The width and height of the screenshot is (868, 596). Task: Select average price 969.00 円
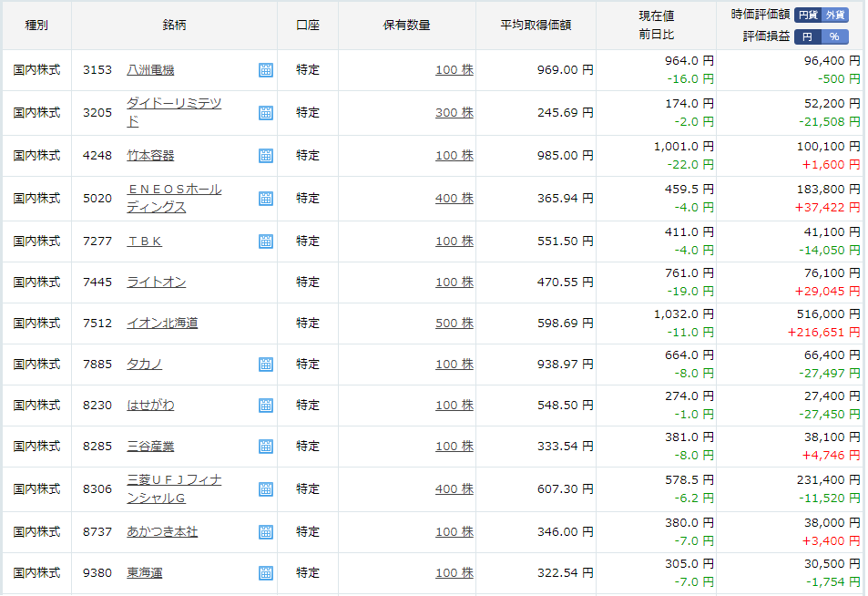coord(566,70)
